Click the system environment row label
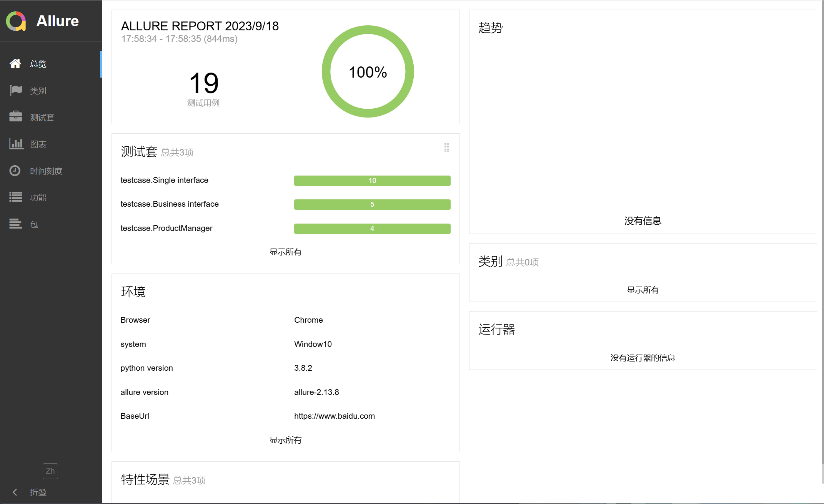 pos(133,344)
